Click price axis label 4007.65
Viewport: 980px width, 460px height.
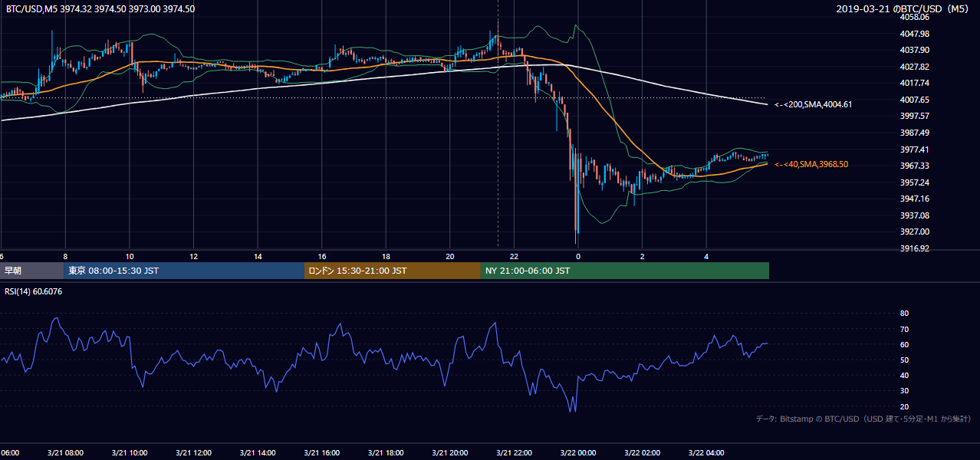pyautogui.click(x=915, y=100)
